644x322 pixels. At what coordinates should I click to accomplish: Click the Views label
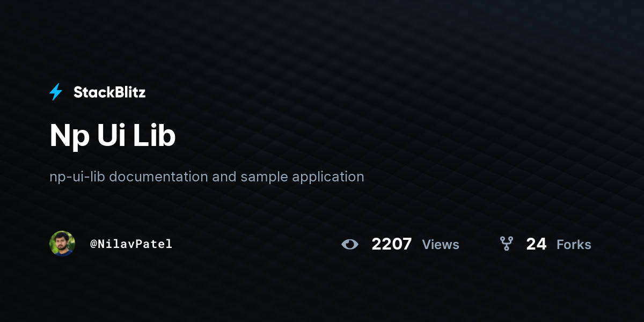point(441,245)
